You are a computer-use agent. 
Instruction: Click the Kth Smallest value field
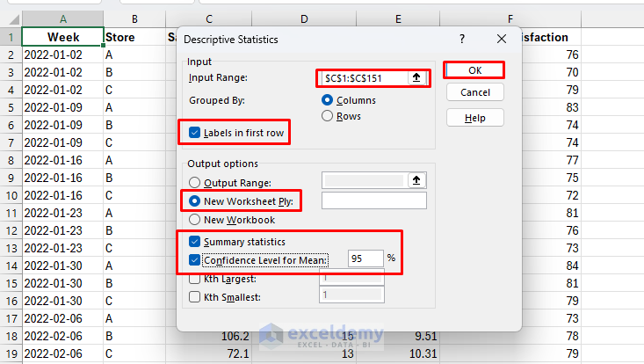pyautogui.click(x=351, y=295)
